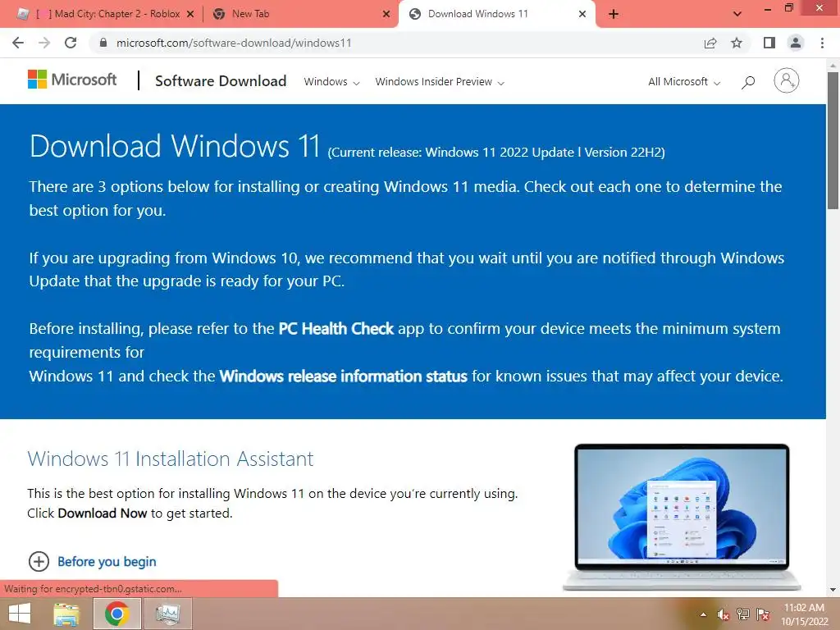
Task: Open the tab search chevron
Action: pyautogui.click(x=737, y=14)
